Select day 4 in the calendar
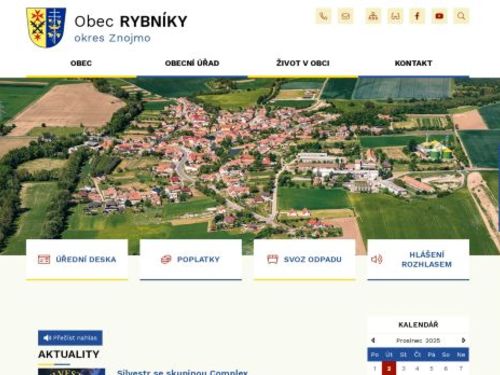The height and width of the screenshot is (375, 500). (x=417, y=368)
